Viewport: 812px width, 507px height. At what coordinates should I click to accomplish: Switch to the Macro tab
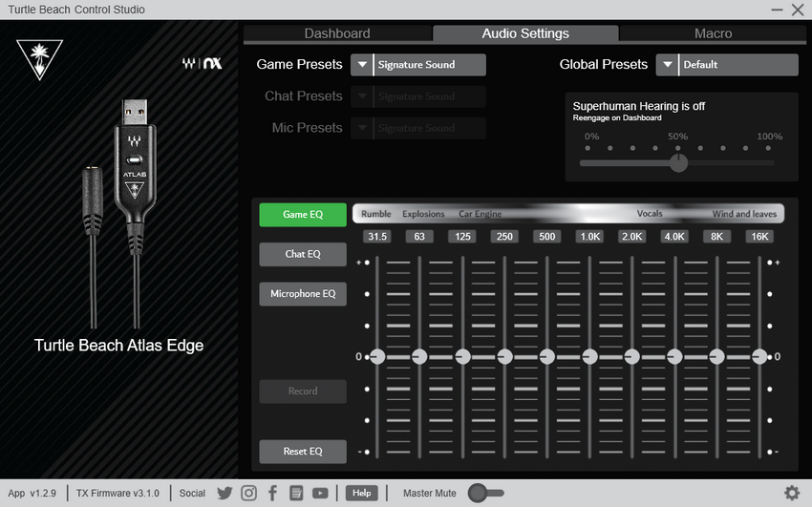(713, 33)
